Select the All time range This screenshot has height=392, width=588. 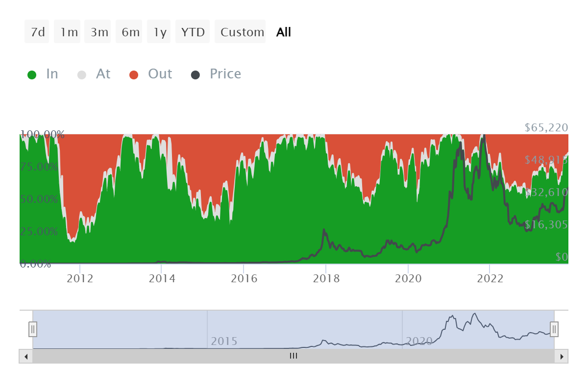tap(284, 32)
